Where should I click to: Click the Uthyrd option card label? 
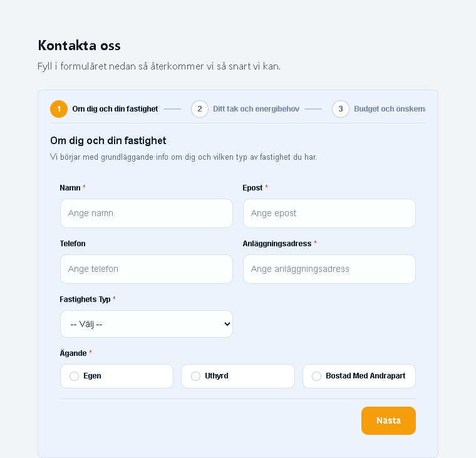coord(217,376)
